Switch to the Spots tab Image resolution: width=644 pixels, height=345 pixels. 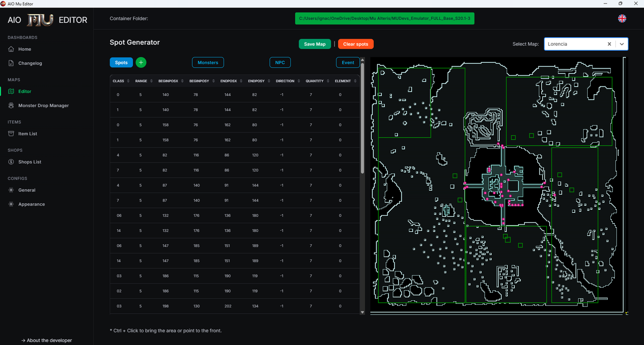point(121,62)
